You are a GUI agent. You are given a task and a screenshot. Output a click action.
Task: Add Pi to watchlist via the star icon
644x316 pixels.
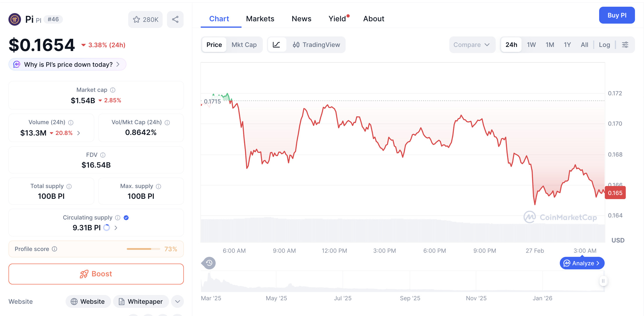136,19
